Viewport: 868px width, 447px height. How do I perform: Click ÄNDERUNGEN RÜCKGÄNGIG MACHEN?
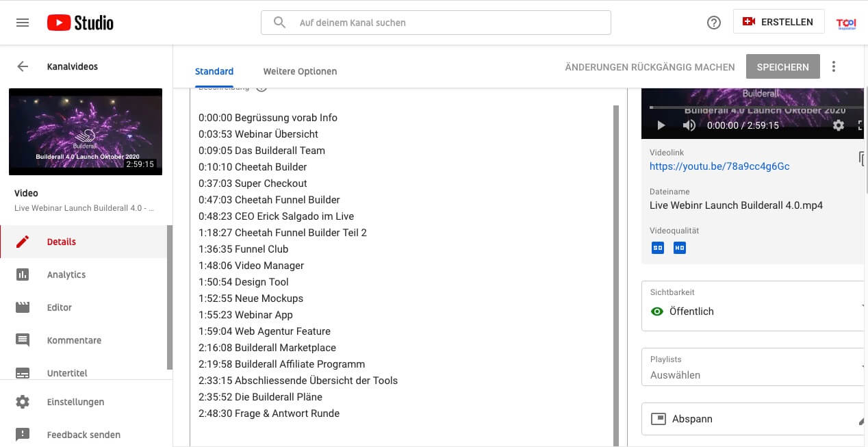[x=650, y=67]
